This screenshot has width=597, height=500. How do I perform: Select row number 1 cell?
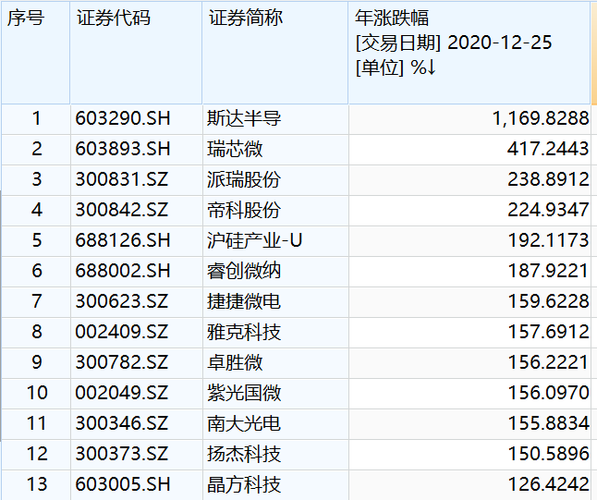tap(37, 118)
